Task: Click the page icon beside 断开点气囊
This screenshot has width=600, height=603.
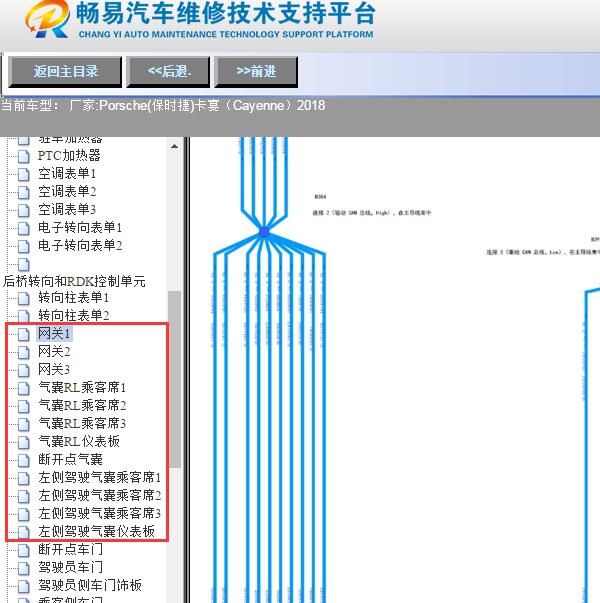Action: (x=24, y=461)
